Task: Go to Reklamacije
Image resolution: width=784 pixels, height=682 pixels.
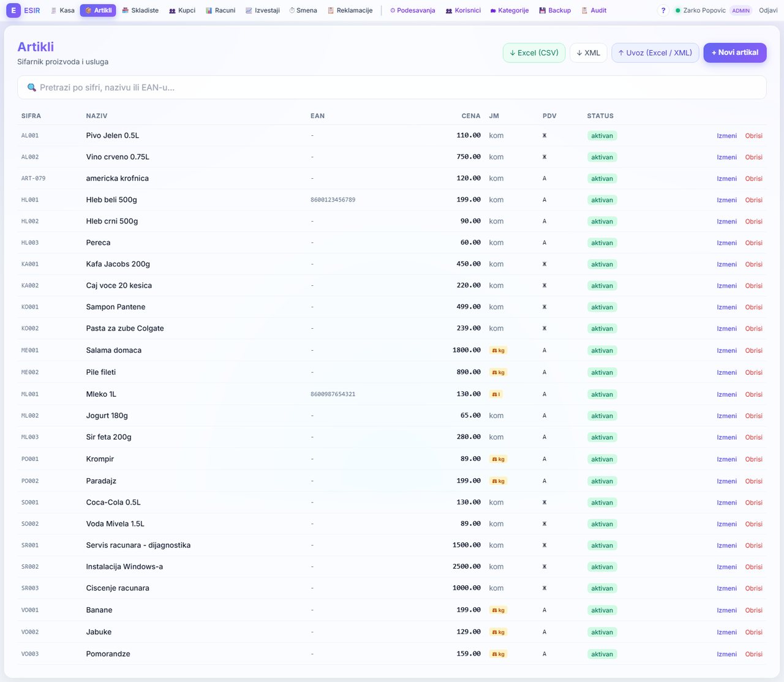Action: click(350, 10)
